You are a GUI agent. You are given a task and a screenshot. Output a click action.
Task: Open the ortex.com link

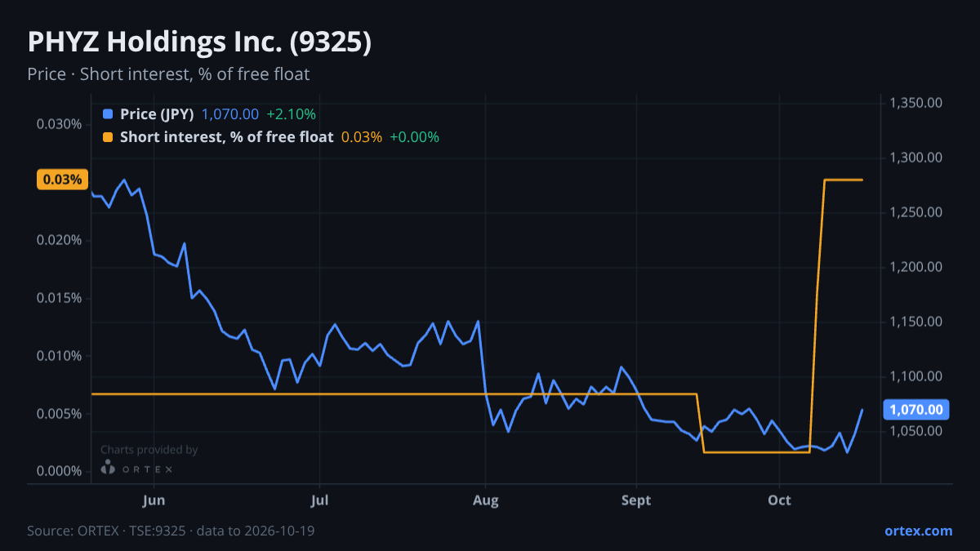(x=918, y=531)
